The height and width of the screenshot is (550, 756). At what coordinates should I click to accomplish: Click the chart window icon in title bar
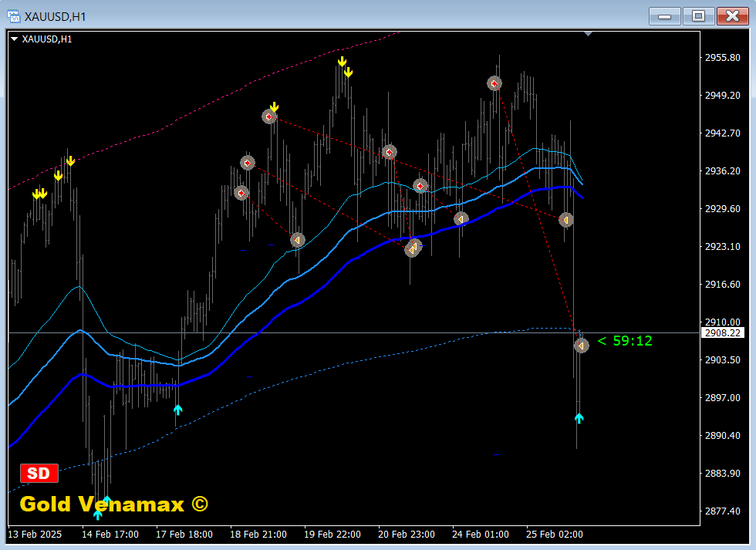(x=14, y=16)
